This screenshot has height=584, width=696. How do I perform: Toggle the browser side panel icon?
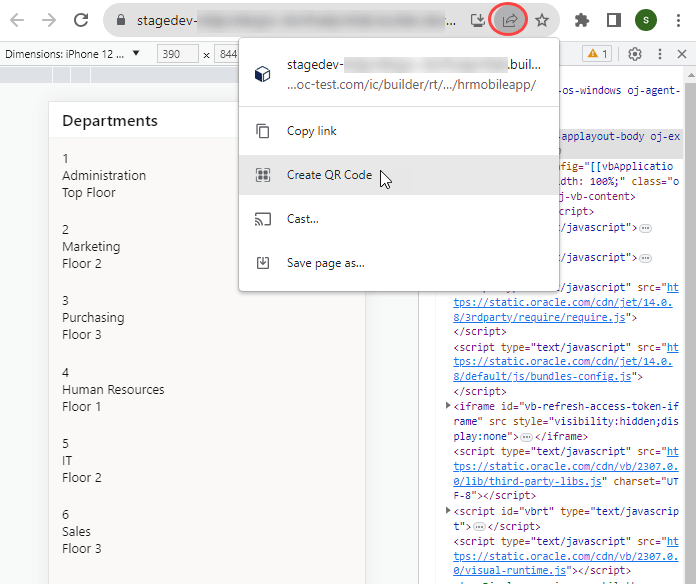pos(614,20)
